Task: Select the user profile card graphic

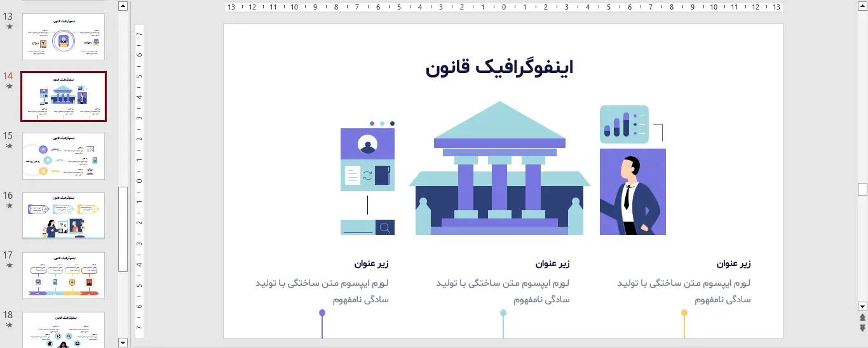Action: click(x=367, y=159)
